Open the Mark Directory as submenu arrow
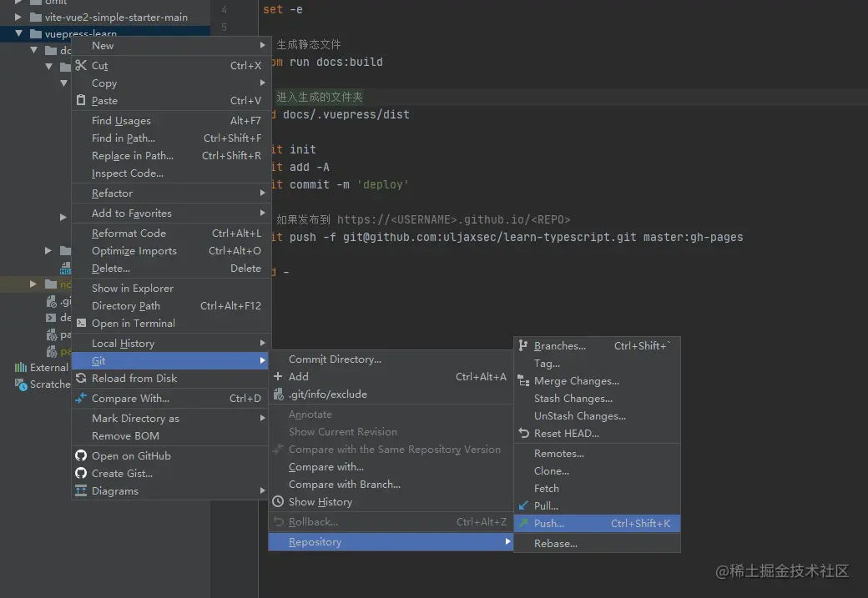The width and height of the screenshot is (868, 598). pyautogui.click(x=262, y=418)
